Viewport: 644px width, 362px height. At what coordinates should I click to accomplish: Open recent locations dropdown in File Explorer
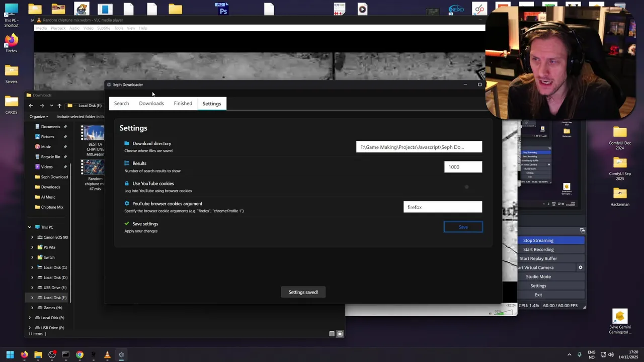pyautogui.click(x=51, y=106)
